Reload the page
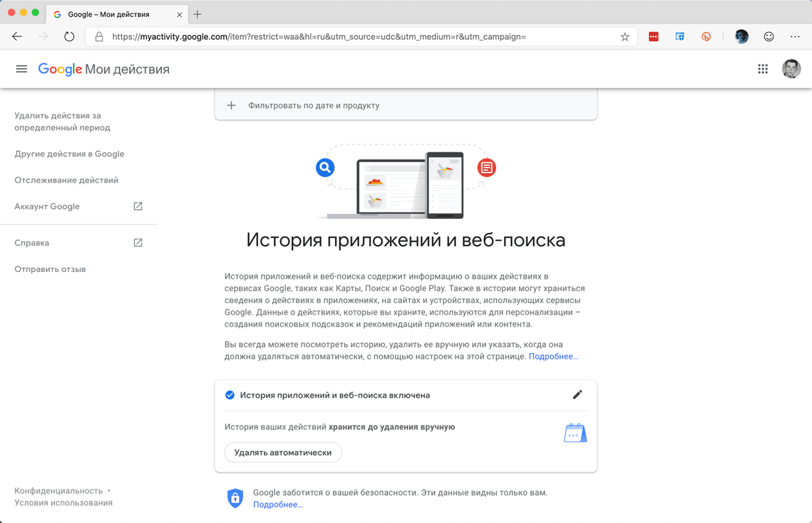 [69, 37]
